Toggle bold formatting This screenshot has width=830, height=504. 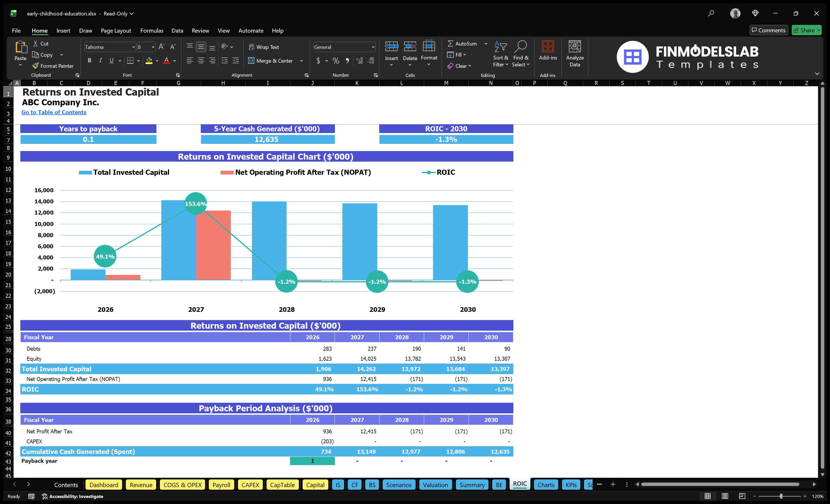pyautogui.click(x=89, y=60)
